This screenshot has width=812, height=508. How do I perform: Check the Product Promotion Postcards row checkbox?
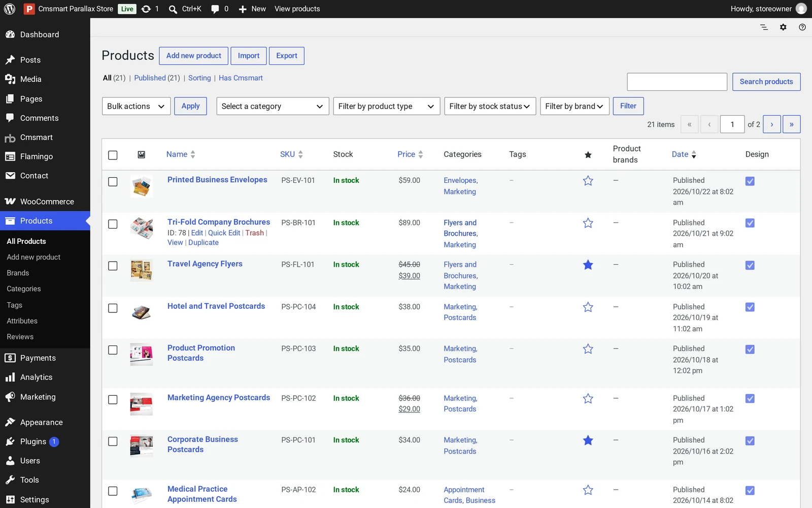coord(113,350)
